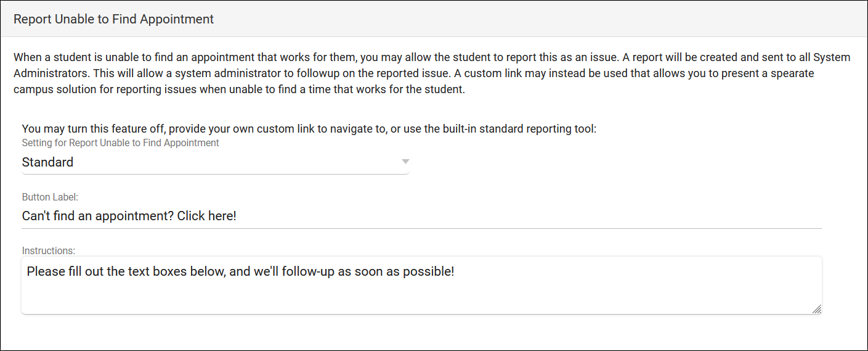Click the 'Standard' value in the setting dropdown

pyautogui.click(x=47, y=162)
